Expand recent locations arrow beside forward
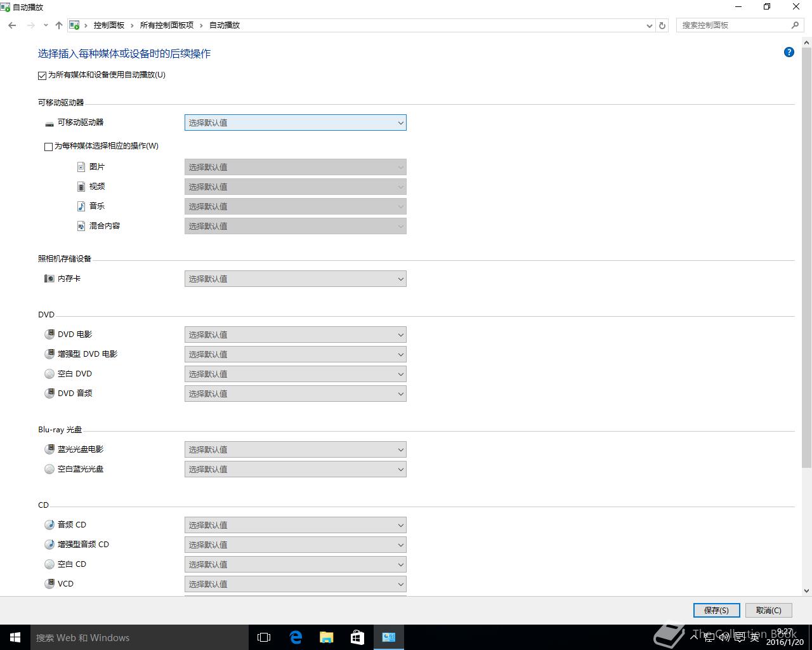Screen dimensions: 812x650 [46, 25]
